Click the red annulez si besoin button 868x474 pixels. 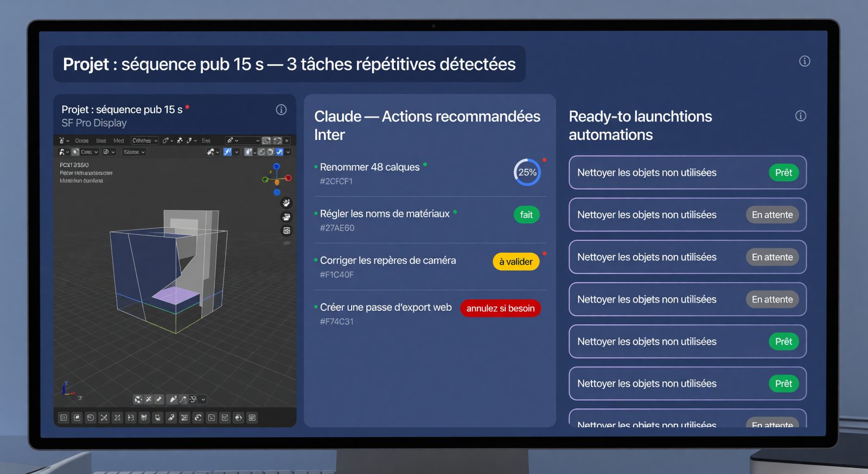(x=500, y=308)
